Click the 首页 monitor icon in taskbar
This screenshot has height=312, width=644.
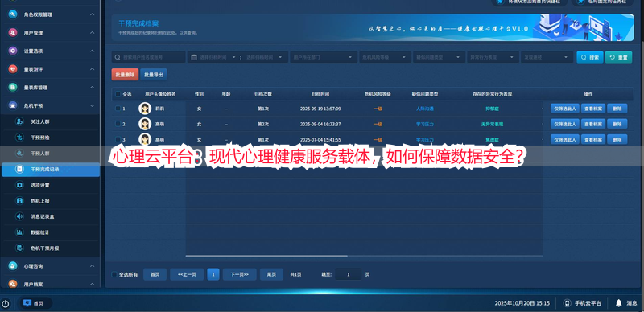[x=27, y=303]
